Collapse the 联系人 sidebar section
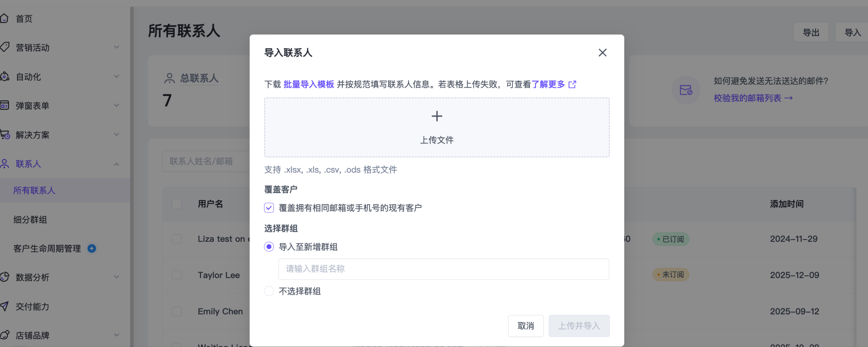 [116, 164]
